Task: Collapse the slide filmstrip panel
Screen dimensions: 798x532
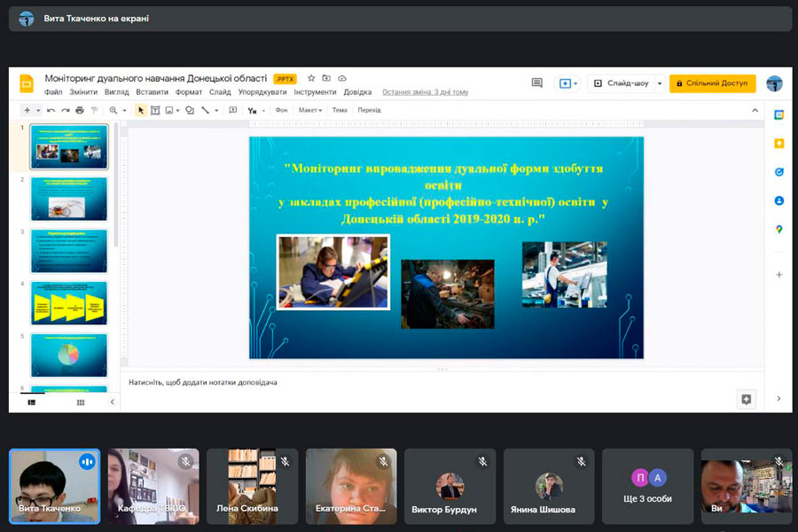Action: pyautogui.click(x=112, y=402)
